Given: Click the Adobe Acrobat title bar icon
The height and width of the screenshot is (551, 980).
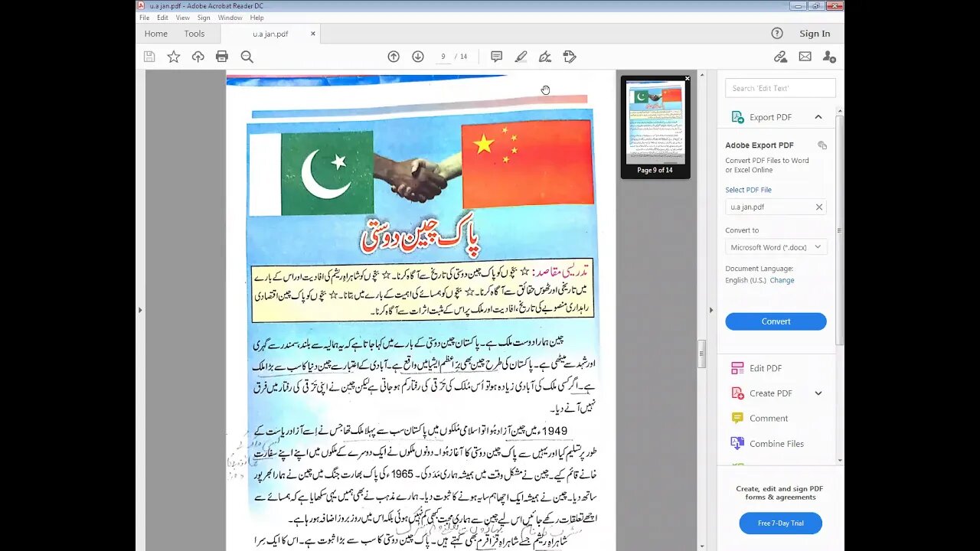Looking at the screenshot, I should (141, 5).
